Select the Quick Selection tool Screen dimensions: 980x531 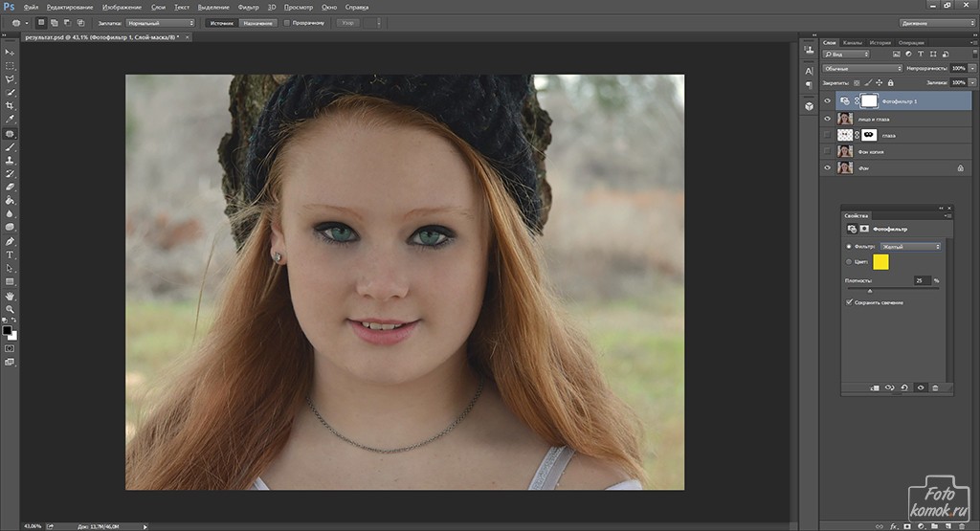10,93
